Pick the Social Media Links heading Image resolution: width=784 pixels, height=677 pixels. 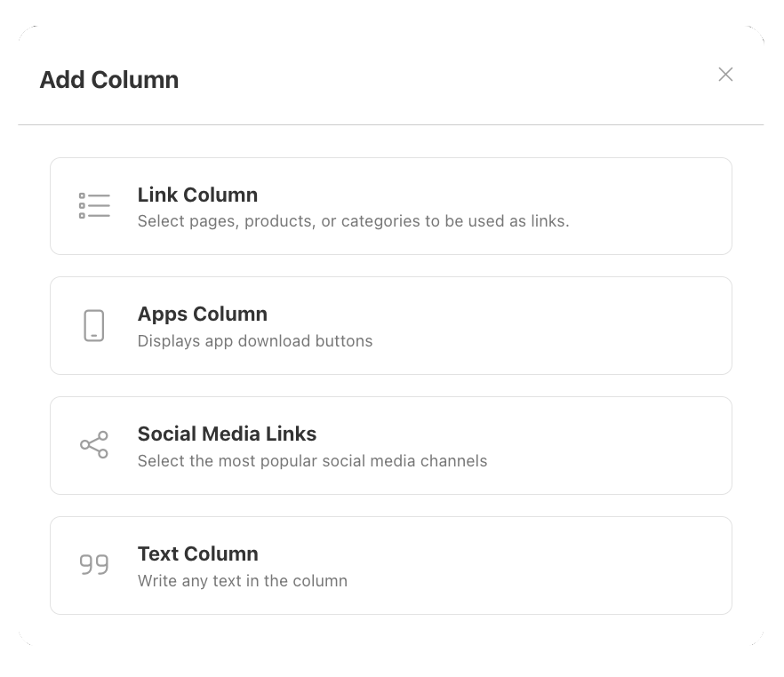(x=227, y=434)
